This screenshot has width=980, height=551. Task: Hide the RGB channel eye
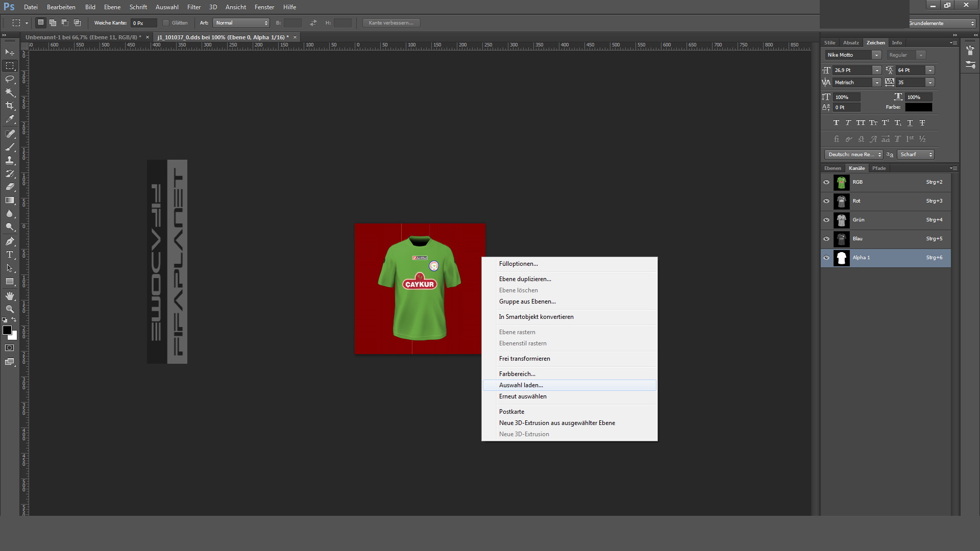826,182
